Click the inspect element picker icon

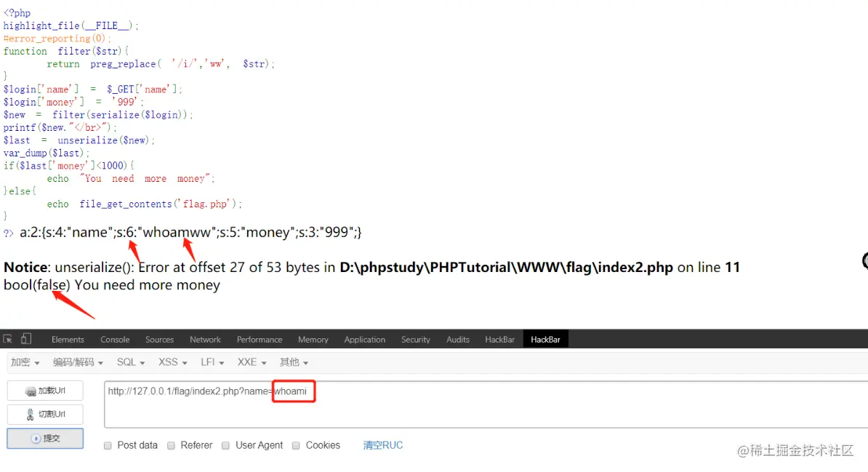[x=8, y=339]
